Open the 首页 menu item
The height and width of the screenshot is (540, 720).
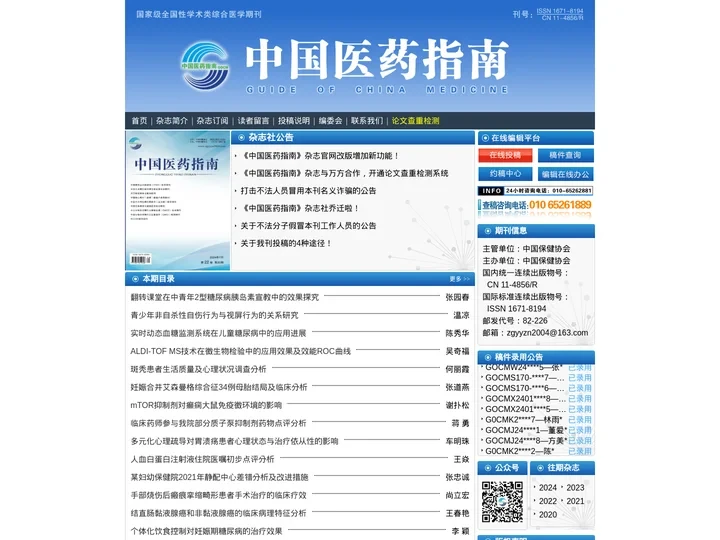point(139,121)
